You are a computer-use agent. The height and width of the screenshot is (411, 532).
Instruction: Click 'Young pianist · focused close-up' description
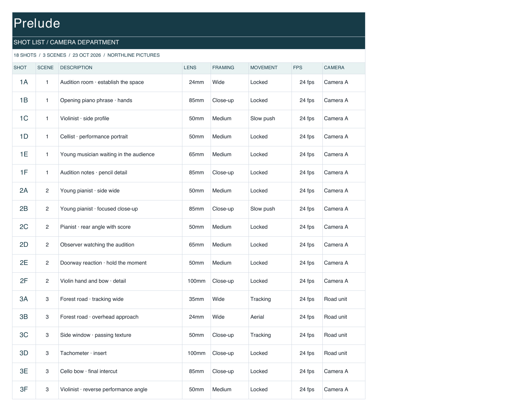[99, 209]
